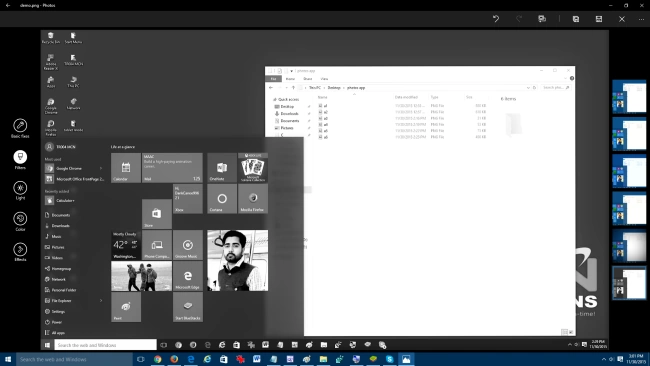The width and height of the screenshot is (650, 366).
Task: Open the Store app from the taskbar
Action: (x=224, y=359)
